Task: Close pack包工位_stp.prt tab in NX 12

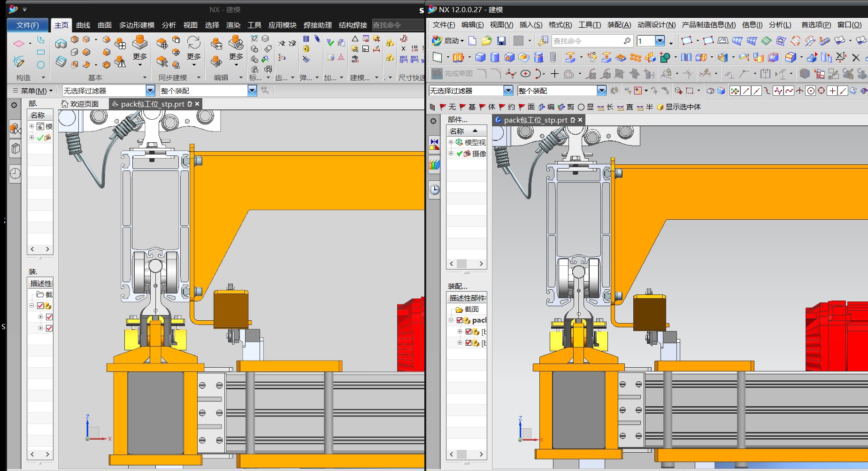Action: [580, 120]
